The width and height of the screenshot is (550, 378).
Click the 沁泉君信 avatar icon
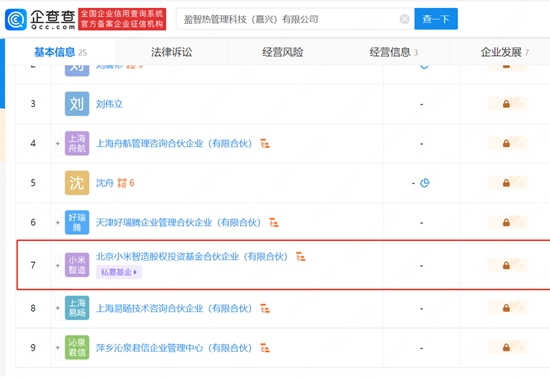pyautogui.click(x=77, y=347)
